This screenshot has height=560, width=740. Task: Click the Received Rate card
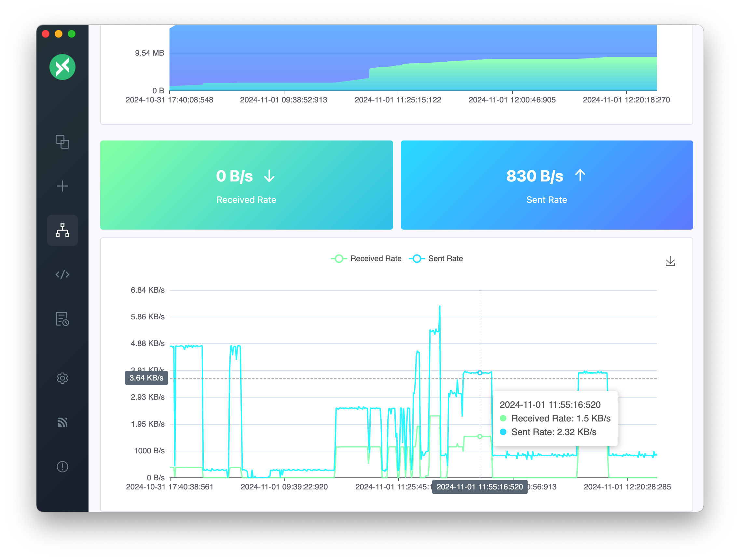coord(246,185)
